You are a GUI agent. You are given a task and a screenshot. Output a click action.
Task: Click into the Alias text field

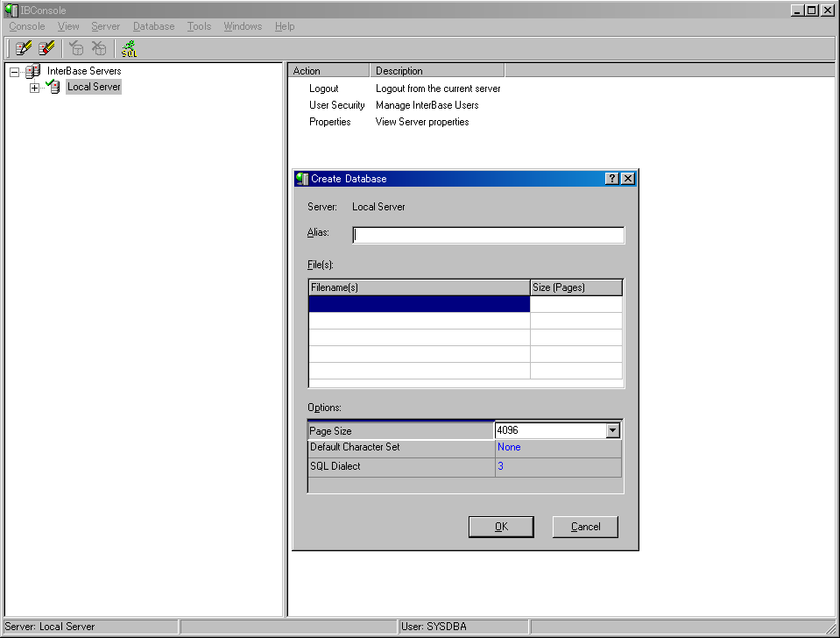488,235
